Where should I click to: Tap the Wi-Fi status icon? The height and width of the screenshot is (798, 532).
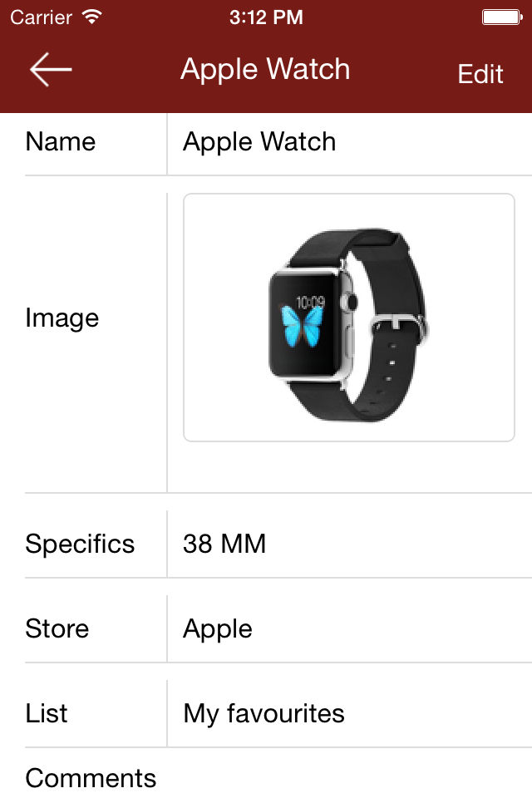92,17
